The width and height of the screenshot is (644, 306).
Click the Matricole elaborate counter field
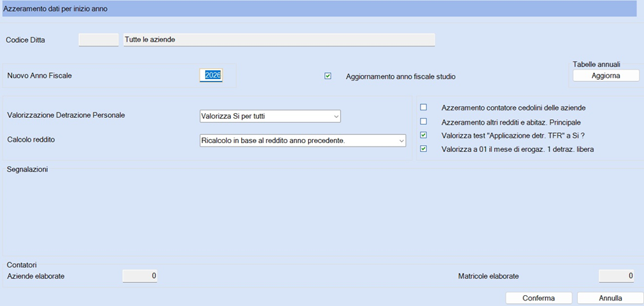(617, 276)
